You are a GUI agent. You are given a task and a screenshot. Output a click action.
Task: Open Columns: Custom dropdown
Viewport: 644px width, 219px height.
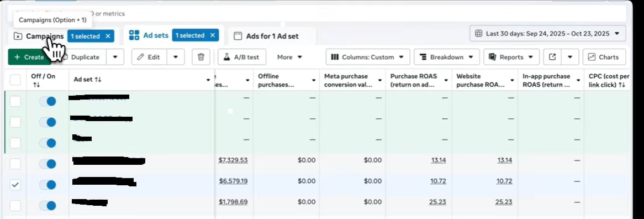(368, 57)
